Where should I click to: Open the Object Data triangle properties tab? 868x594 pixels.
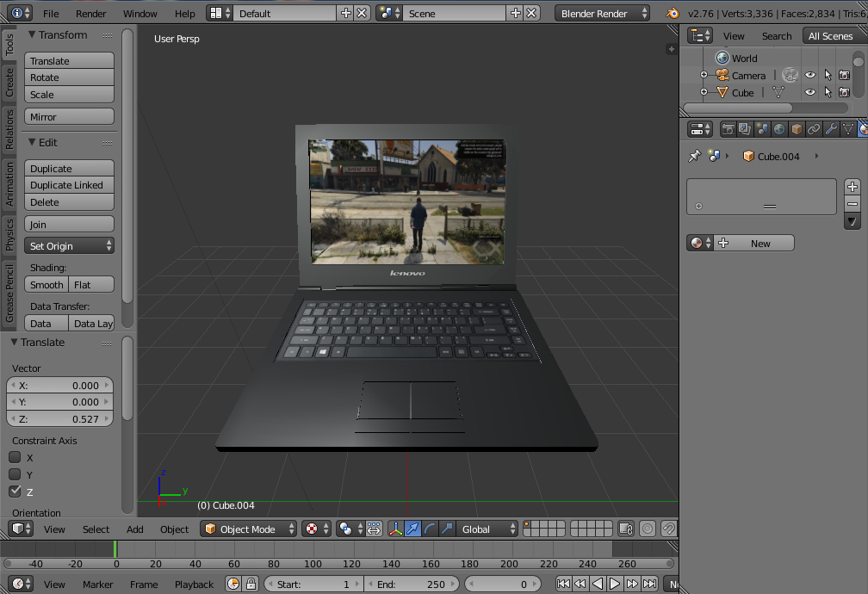click(848, 129)
